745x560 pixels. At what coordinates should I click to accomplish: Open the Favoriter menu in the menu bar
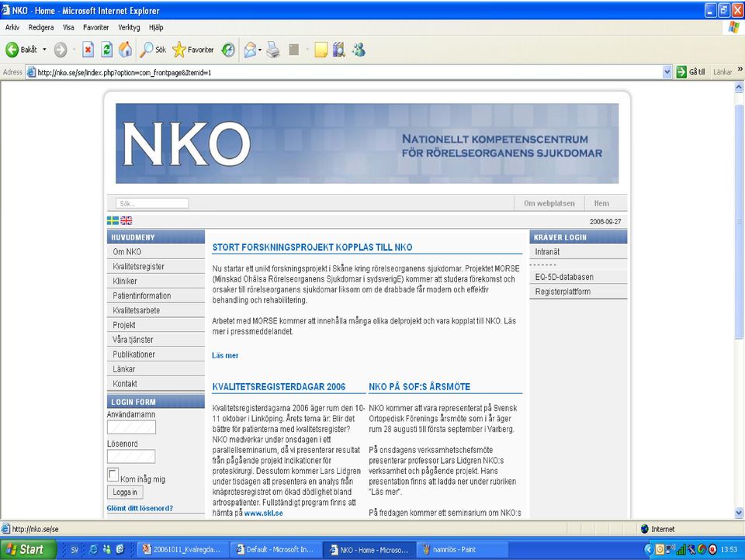pos(96,28)
